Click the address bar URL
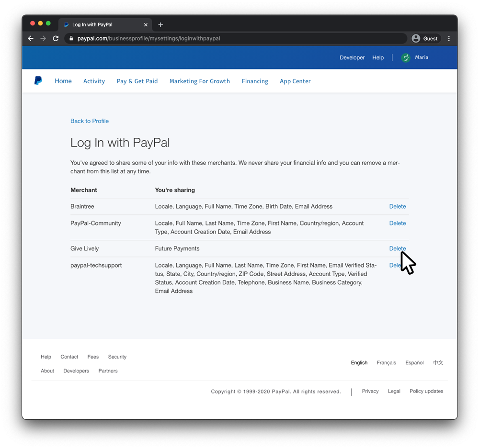This screenshot has height=448, width=479. (x=148, y=38)
